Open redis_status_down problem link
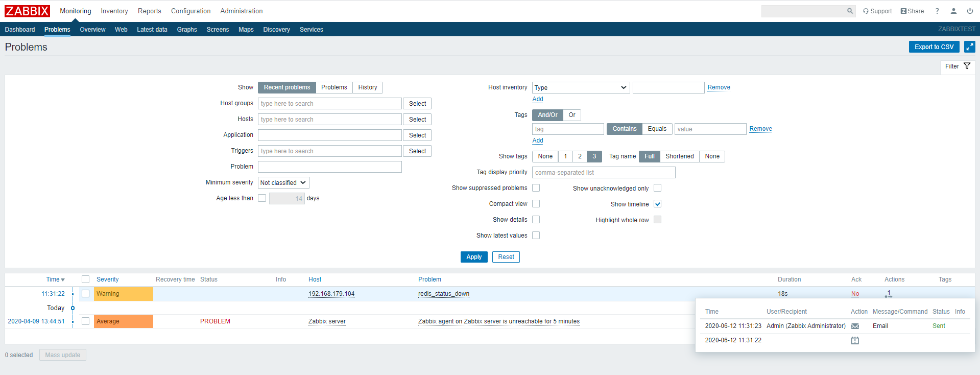Viewport: 980px width, 375px height. 443,294
